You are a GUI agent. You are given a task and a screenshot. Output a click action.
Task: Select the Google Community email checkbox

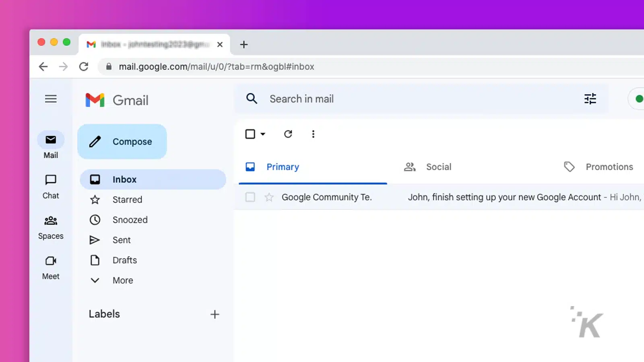[x=250, y=197]
